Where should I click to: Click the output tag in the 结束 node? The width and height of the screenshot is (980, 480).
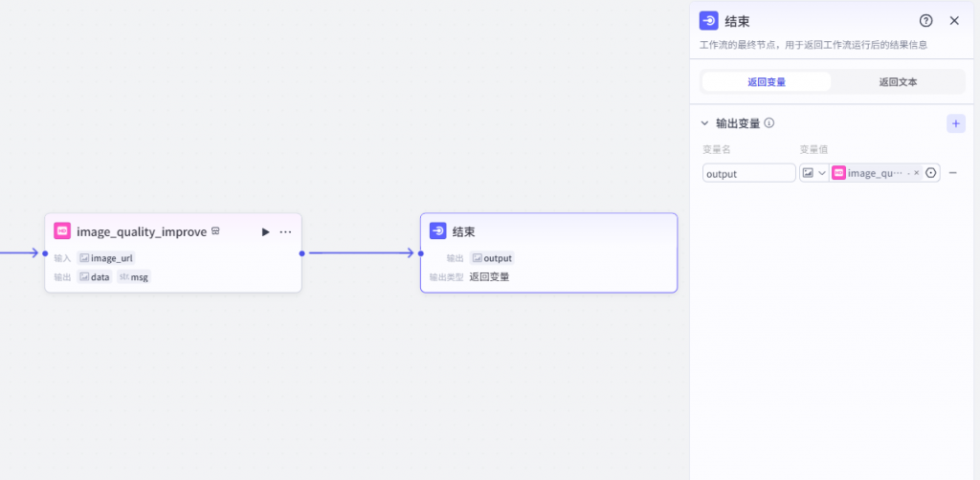tap(492, 258)
